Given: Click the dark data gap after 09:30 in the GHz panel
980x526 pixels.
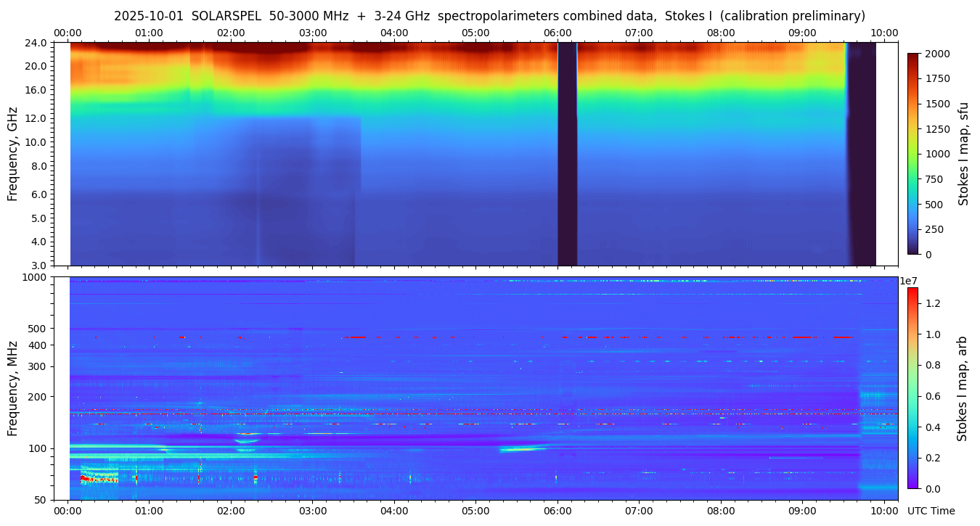Looking at the screenshot, I should pos(862,154).
